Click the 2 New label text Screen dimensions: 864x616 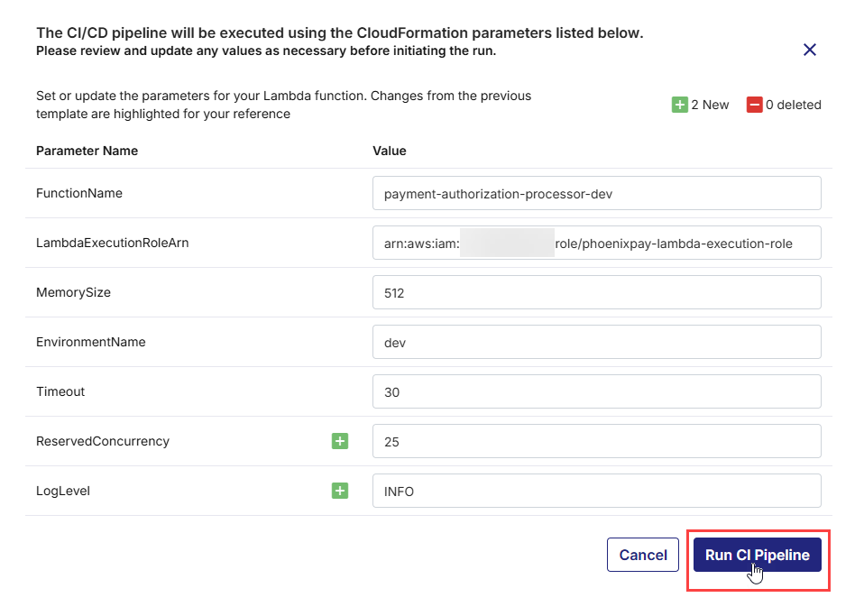pyautogui.click(x=709, y=105)
